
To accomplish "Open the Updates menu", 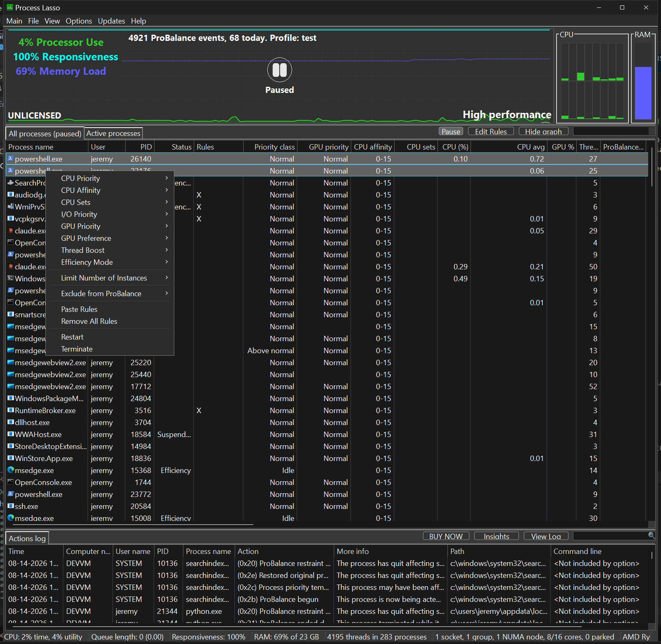I will click(112, 21).
